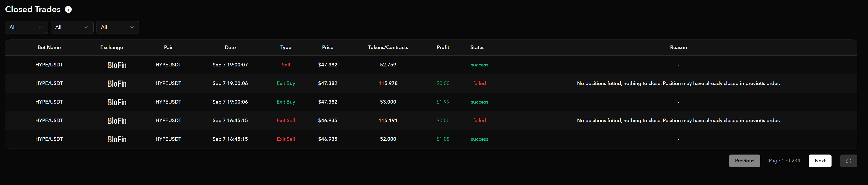Refresh the closed trades table
Image resolution: width=868 pixels, height=185 pixels.
848,161
